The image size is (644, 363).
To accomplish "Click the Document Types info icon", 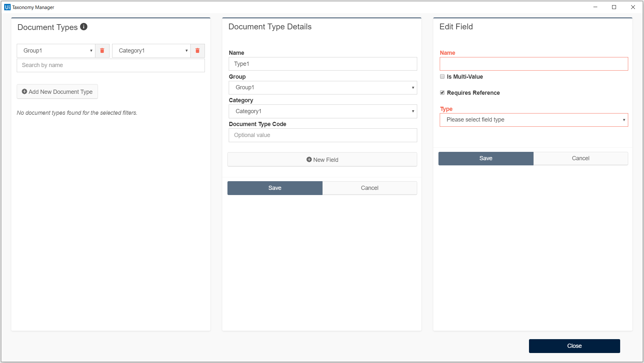I will (x=84, y=27).
